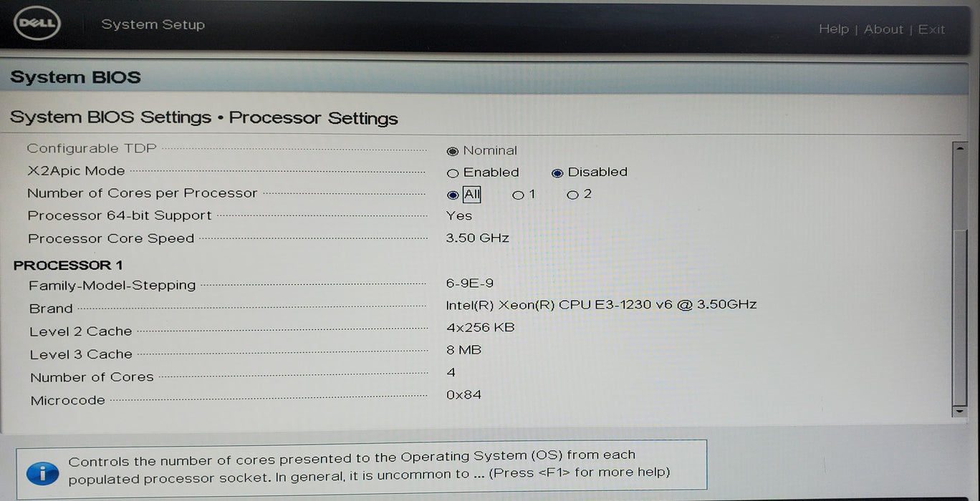Click the System Setup title
Image resolution: width=980 pixels, height=501 pixels.
pos(153,24)
